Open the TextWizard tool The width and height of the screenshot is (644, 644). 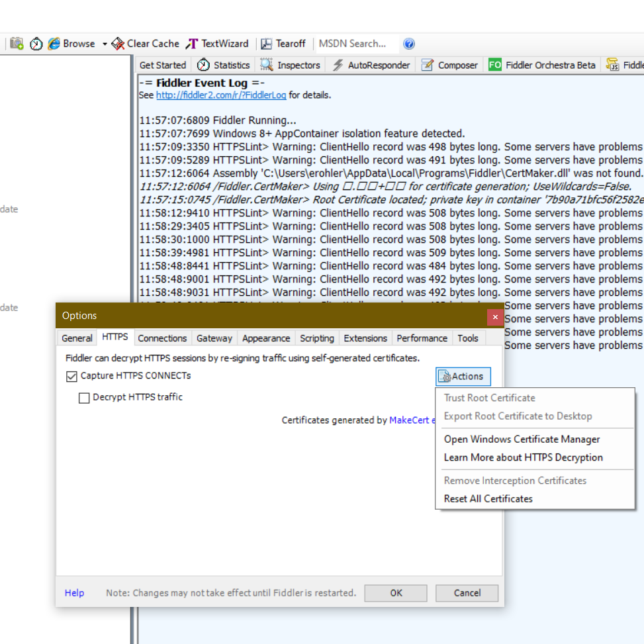(217, 44)
